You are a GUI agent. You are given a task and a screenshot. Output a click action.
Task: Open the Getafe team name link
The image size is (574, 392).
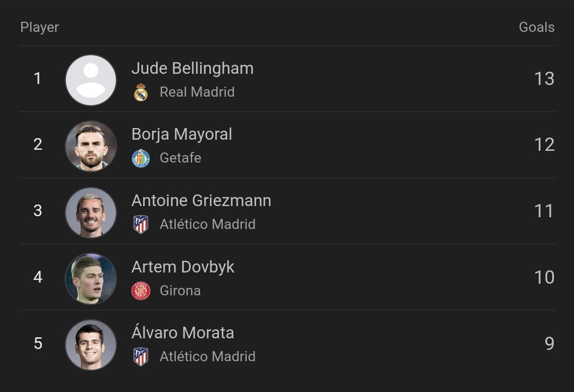point(180,158)
